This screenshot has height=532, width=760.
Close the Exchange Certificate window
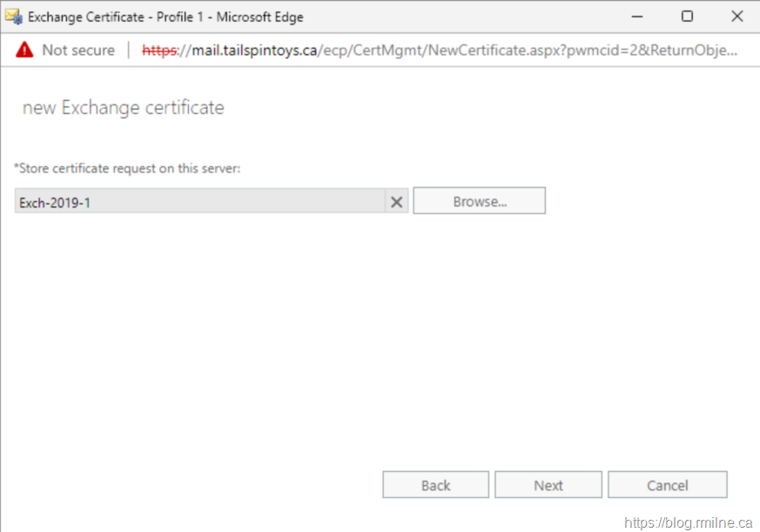(736, 17)
